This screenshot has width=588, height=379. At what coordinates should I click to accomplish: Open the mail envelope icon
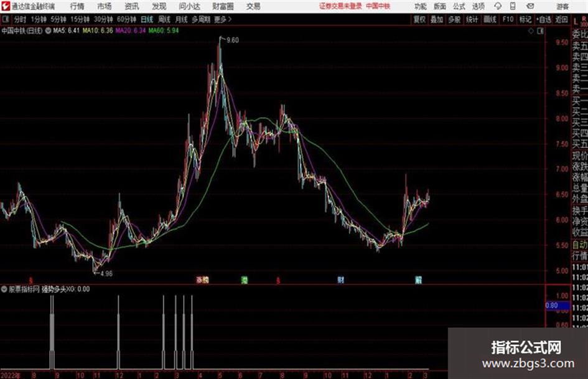click(530, 6)
